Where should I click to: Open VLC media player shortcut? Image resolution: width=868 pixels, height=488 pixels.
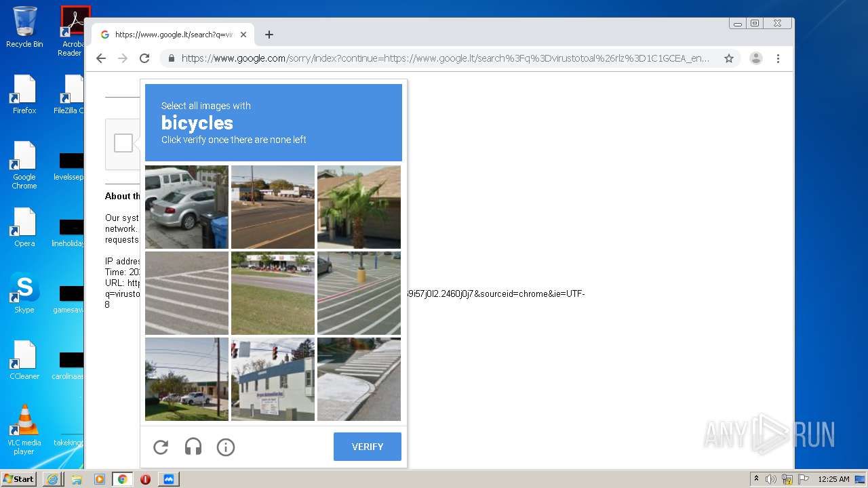pos(24,430)
